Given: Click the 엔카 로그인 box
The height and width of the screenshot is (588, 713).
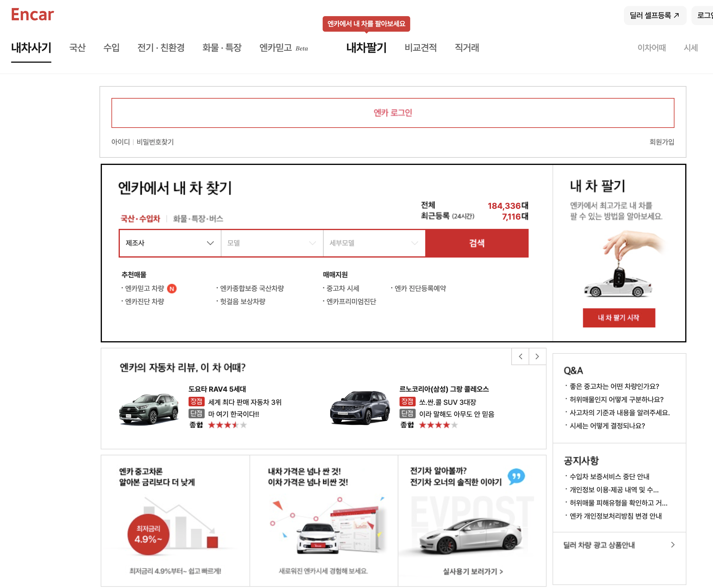Looking at the screenshot, I should tap(393, 113).
